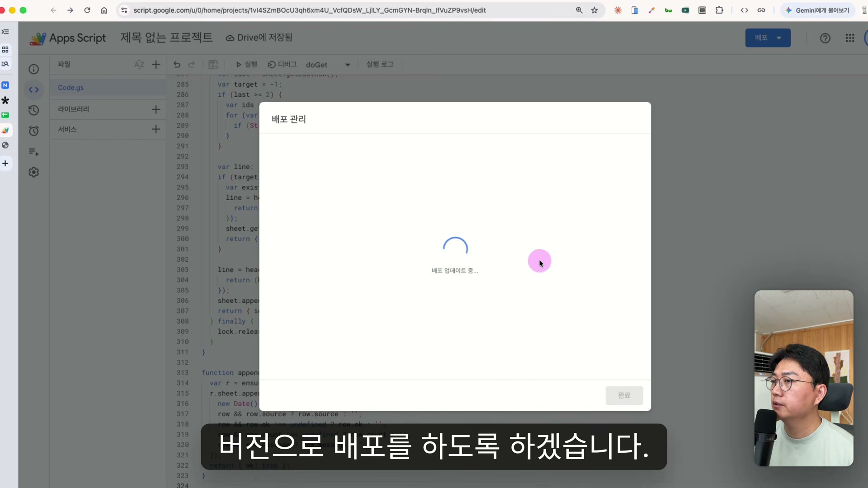Open Project Settings gear icon
The image size is (868, 488).
pyautogui.click(x=34, y=172)
